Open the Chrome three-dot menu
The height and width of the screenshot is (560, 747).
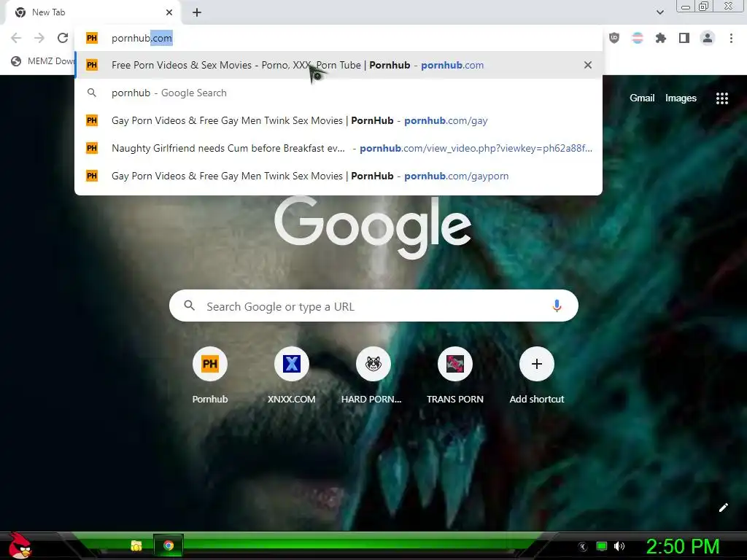point(731,38)
